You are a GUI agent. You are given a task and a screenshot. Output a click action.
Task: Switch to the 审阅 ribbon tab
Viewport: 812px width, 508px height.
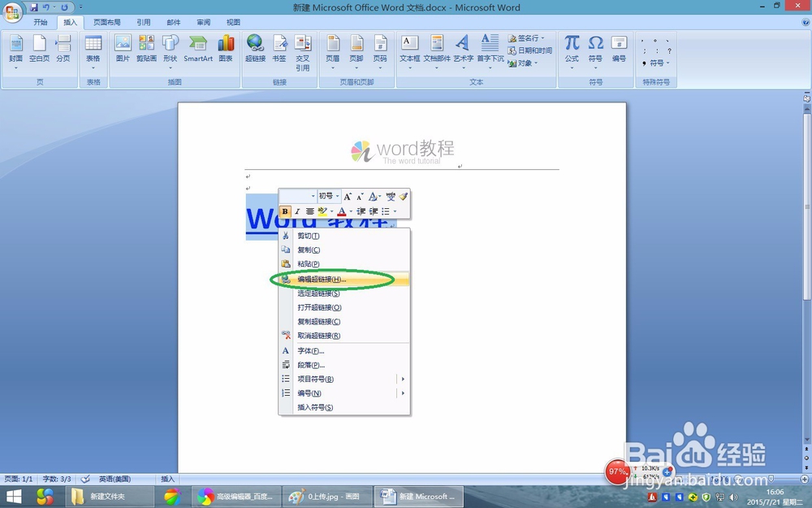click(x=204, y=22)
